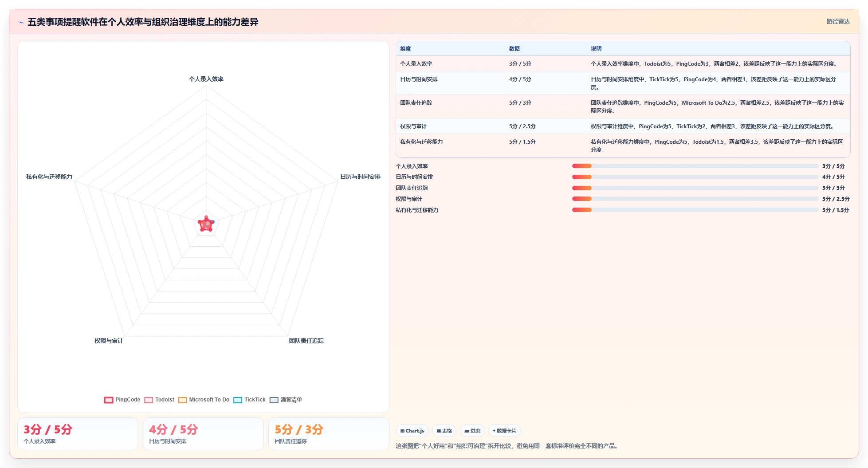The width and height of the screenshot is (868, 468).
Task: Click the radar axis label 个人录入效率
Action: 206,79
